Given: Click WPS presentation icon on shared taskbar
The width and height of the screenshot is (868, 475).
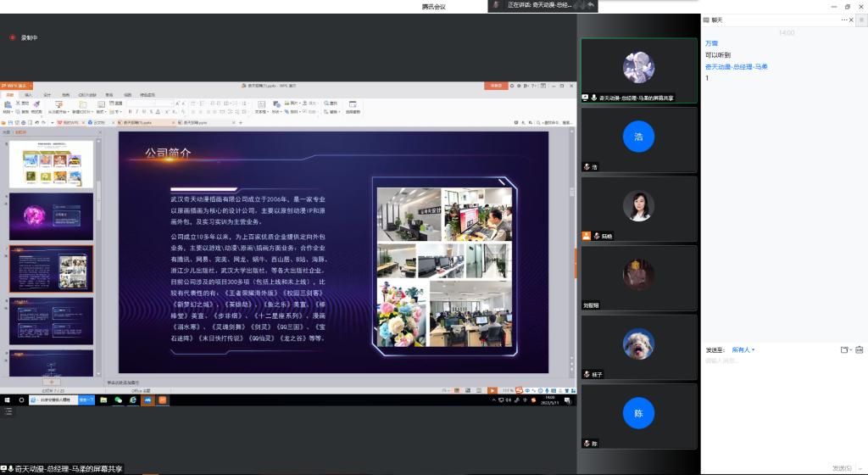Looking at the screenshot, I should coord(163,400).
